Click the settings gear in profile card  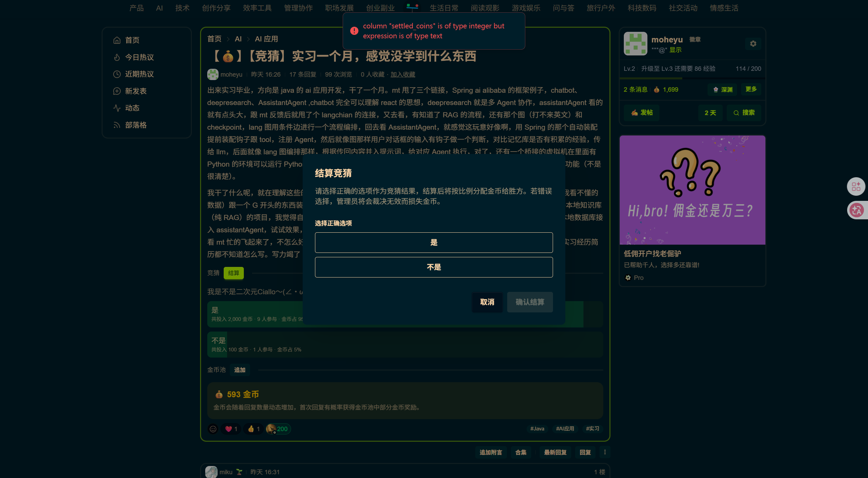click(x=753, y=44)
